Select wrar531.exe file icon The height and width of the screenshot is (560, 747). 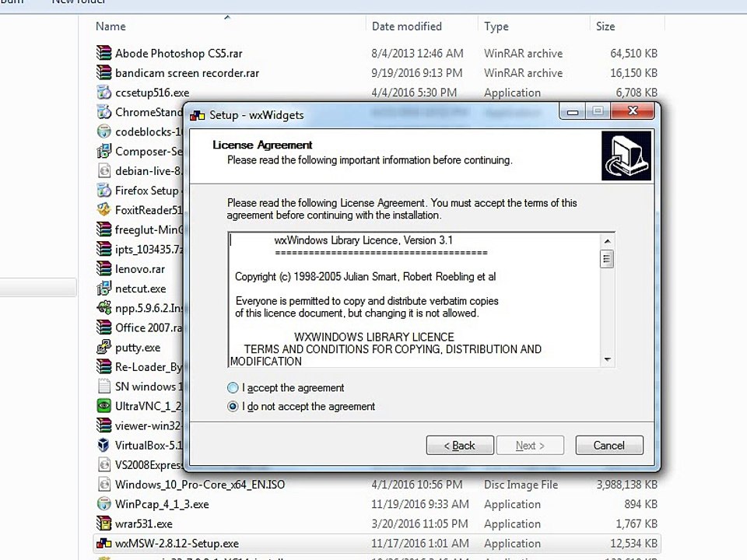(x=103, y=523)
